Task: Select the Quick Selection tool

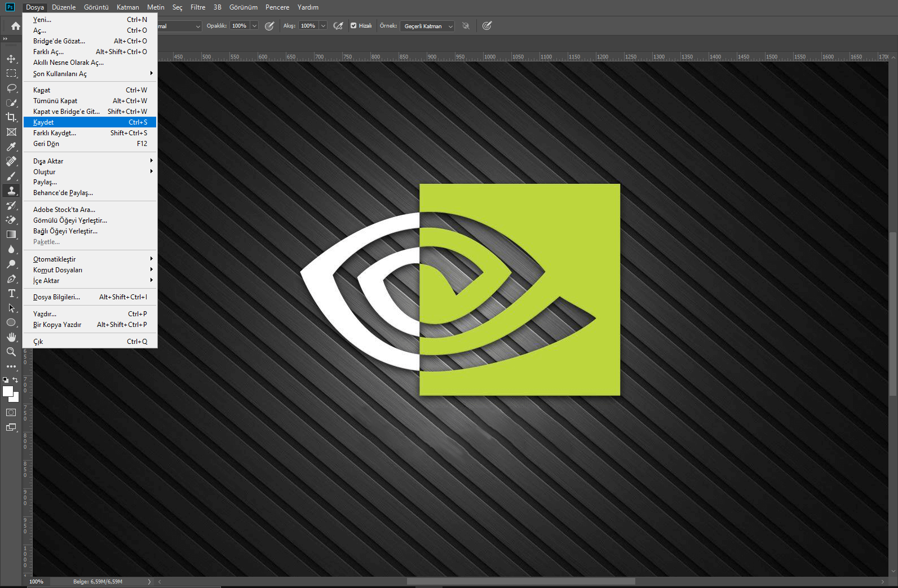Action: pos(11,103)
